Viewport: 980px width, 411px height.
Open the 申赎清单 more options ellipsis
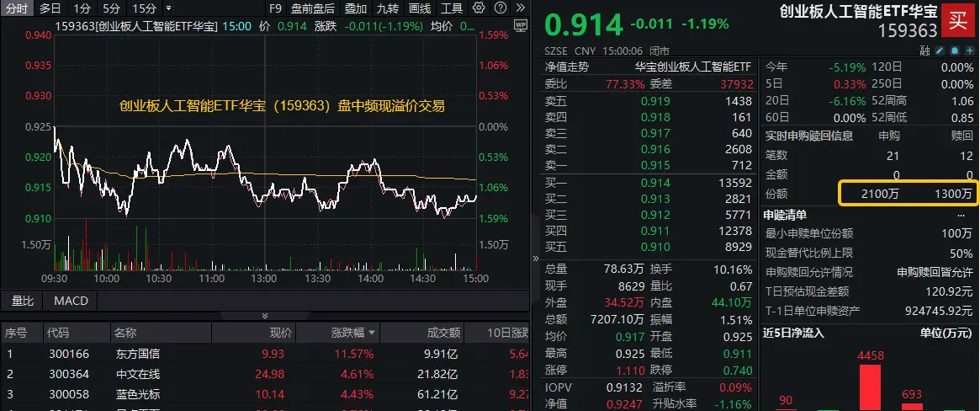[961, 216]
